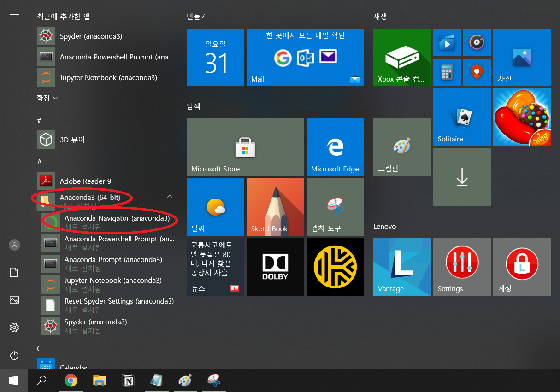This screenshot has width=560, height=392.
Task: Open the Microsoft Store tile
Action: pyautogui.click(x=245, y=147)
